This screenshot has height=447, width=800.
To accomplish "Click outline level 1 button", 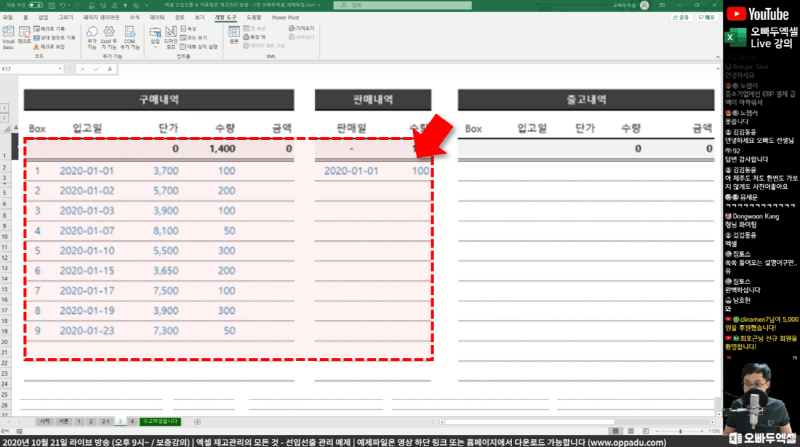I will tap(4, 108).
